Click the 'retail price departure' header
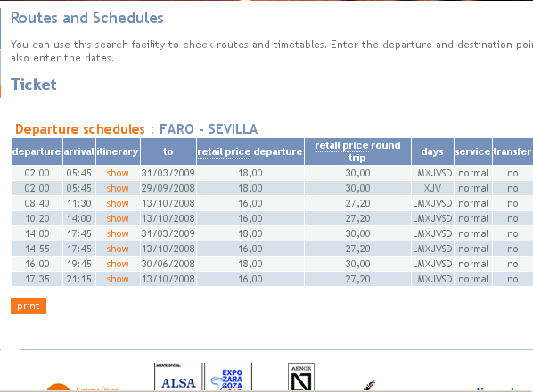The width and height of the screenshot is (533, 392). (x=250, y=151)
